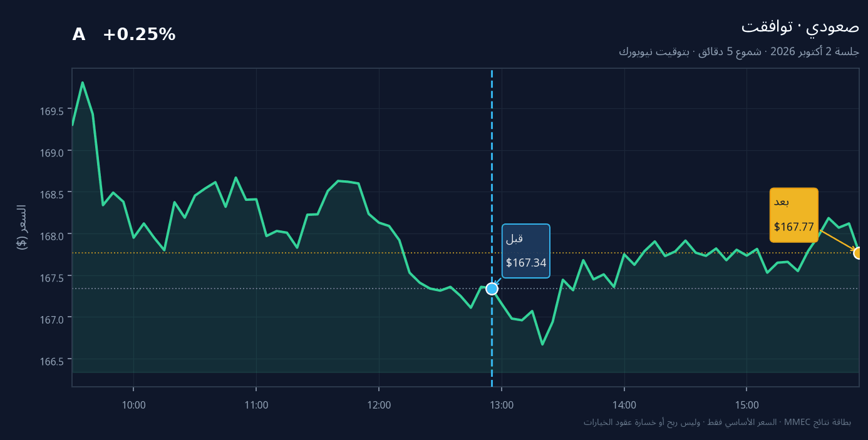This screenshot has width=868, height=440.
Task: Click the '13:00' time axis label
Action: click(x=502, y=405)
